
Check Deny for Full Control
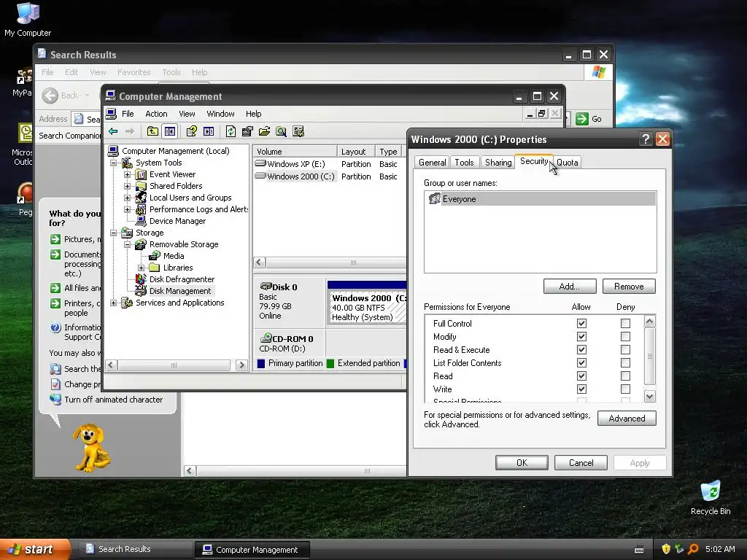point(625,323)
